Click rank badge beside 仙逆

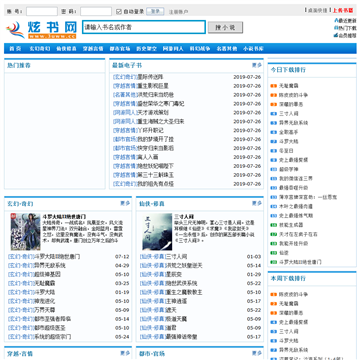click(274, 253)
